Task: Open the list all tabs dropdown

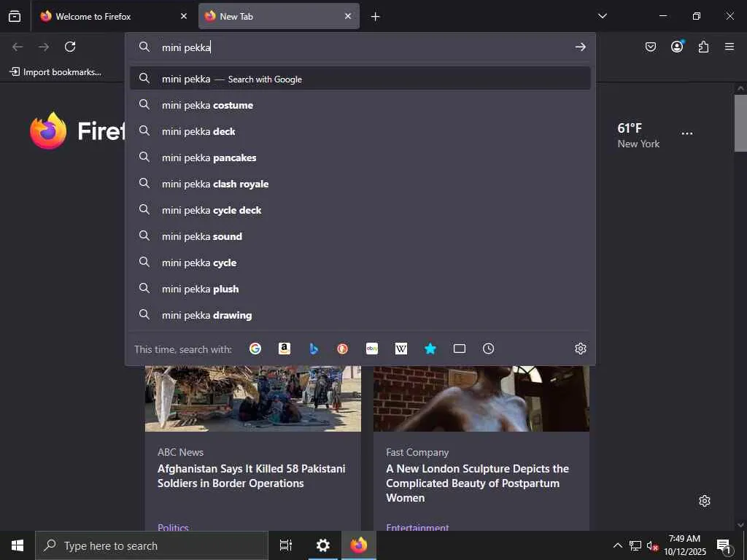Action: [603, 16]
